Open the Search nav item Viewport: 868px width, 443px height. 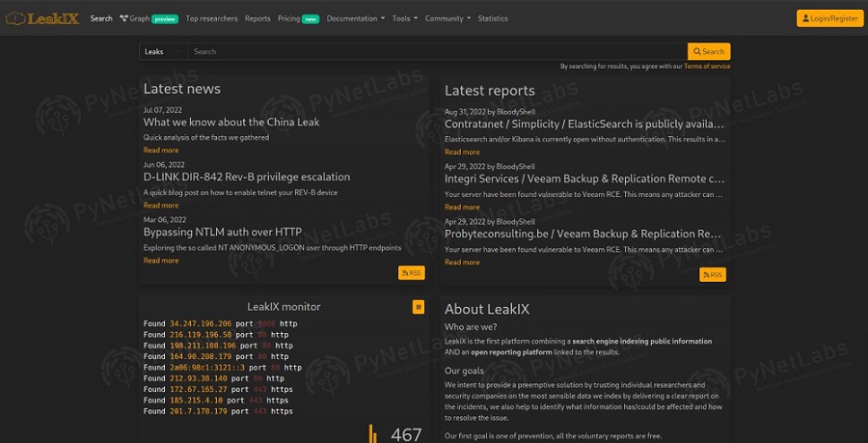[x=101, y=18]
